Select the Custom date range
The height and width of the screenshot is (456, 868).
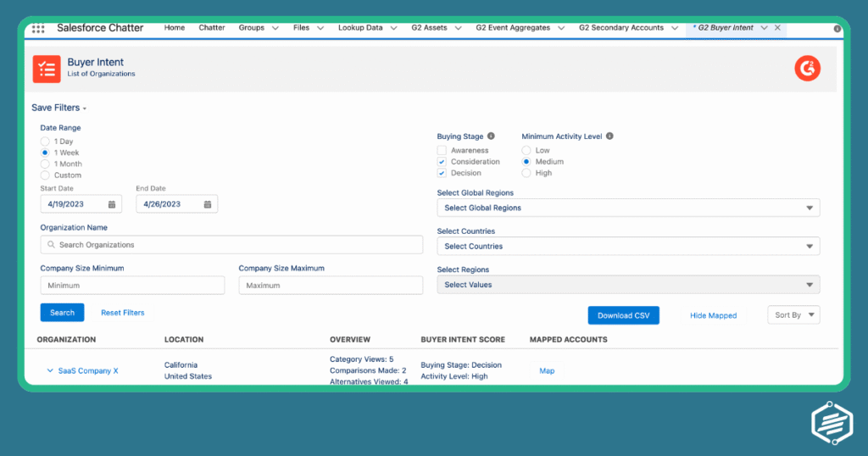click(45, 175)
